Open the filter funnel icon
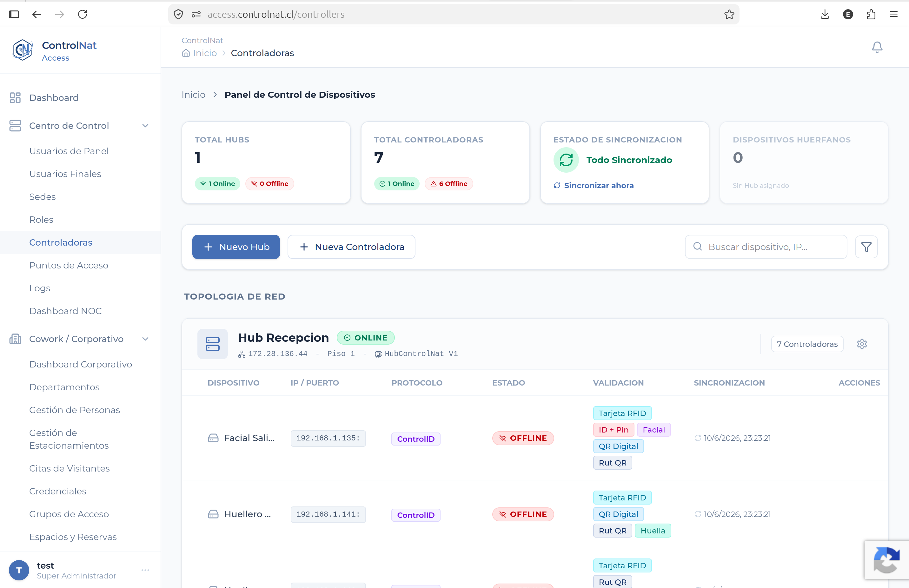Viewport: 909px width, 588px height. coord(866,247)
